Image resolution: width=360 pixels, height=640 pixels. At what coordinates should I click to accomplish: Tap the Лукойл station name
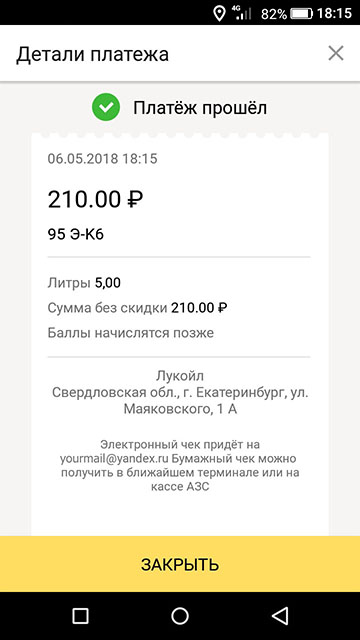coord(180,376)
